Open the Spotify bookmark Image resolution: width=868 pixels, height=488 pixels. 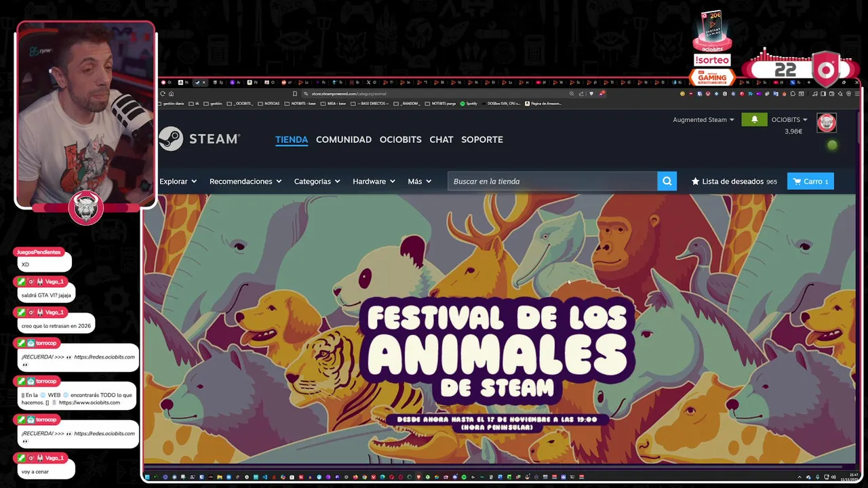469,104
